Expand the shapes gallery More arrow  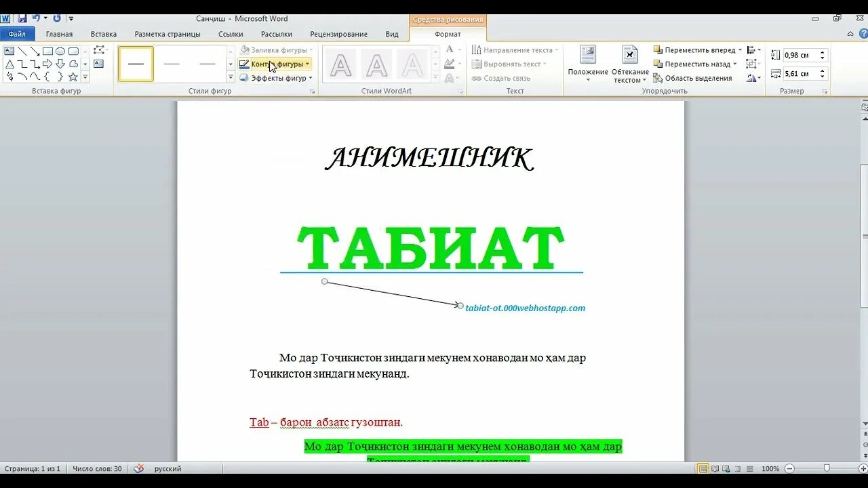pyautogui.click(x=85, y=78)
